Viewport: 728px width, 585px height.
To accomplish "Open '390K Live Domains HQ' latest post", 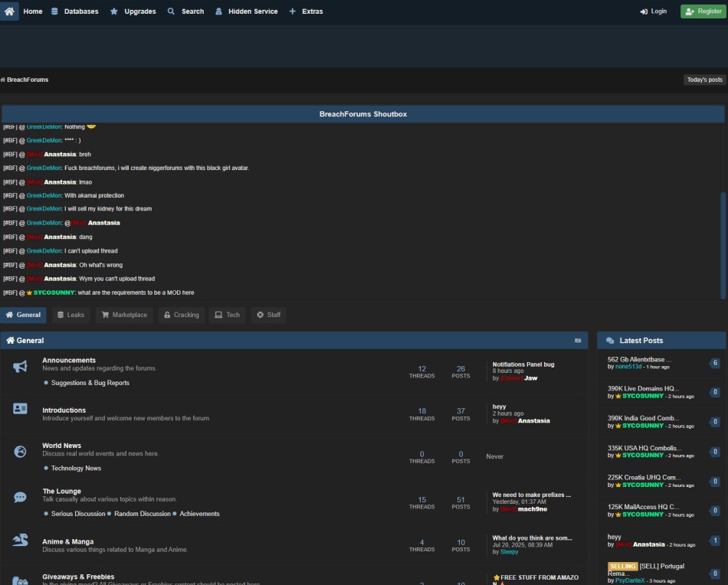I will [643, 389].
